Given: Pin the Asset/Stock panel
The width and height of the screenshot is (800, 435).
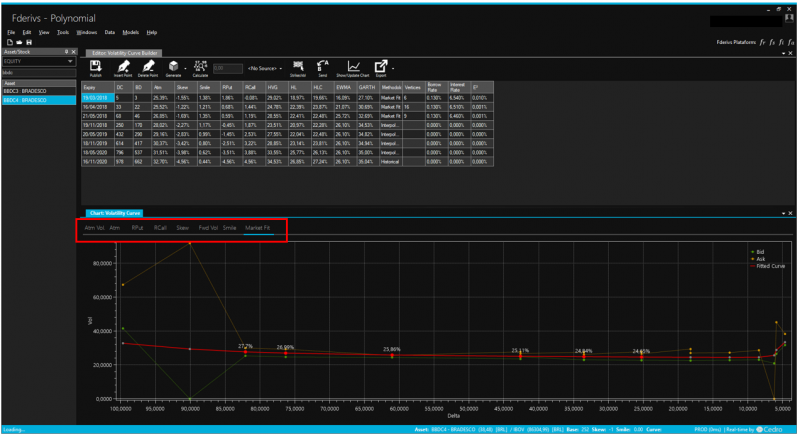Looking at the screenshot, I should point(65,51).
